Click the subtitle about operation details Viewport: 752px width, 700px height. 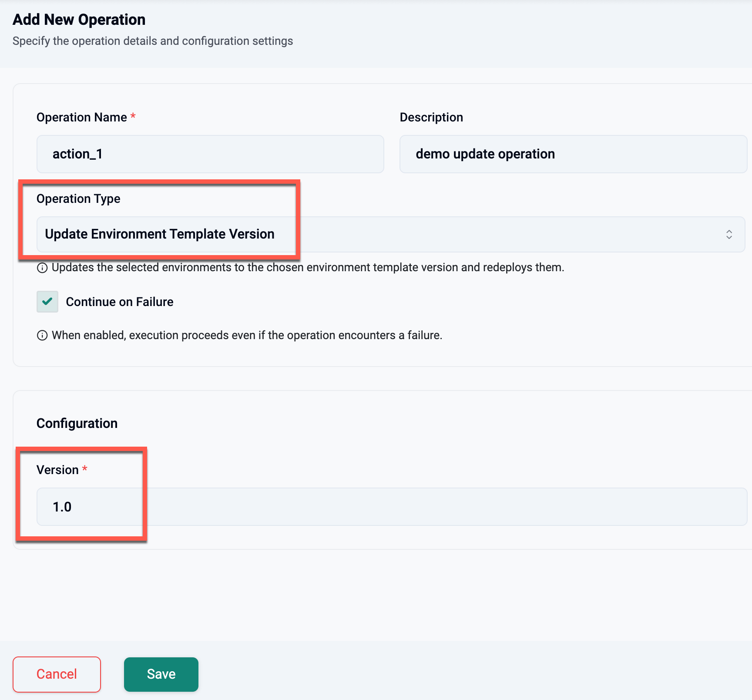click(153, 41)
